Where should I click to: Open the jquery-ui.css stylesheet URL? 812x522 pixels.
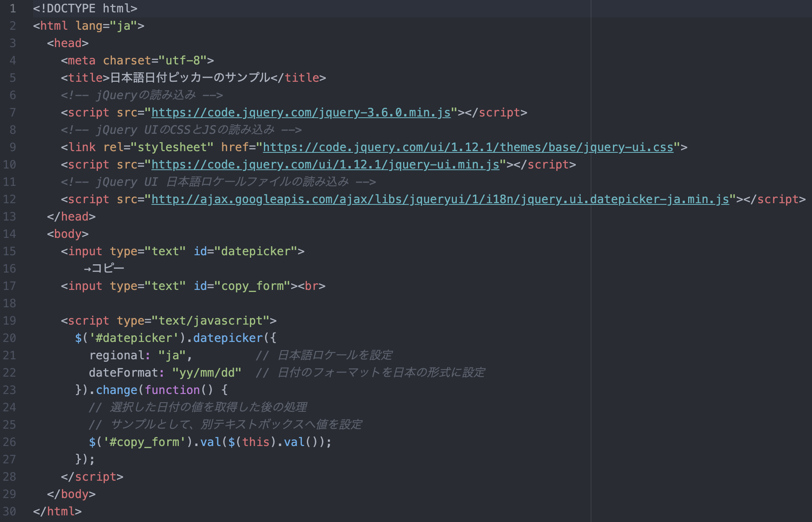pyautogui.click(x=468, y=147)
